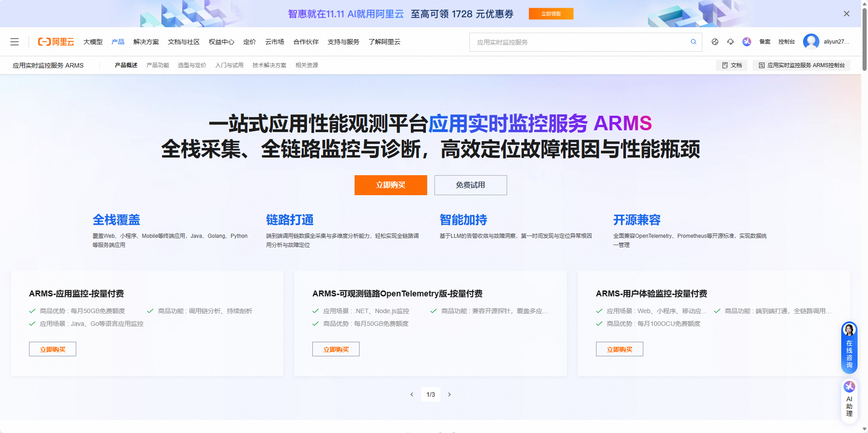The height and width of the screenshot is (433, 868).
Task: Open the 定价 menu
Action: pos(250,42)
